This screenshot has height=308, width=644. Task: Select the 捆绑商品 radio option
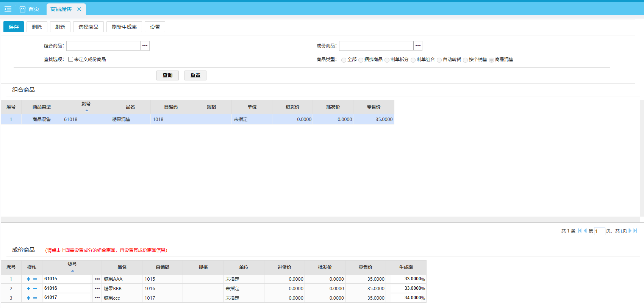tap(361, 60)
